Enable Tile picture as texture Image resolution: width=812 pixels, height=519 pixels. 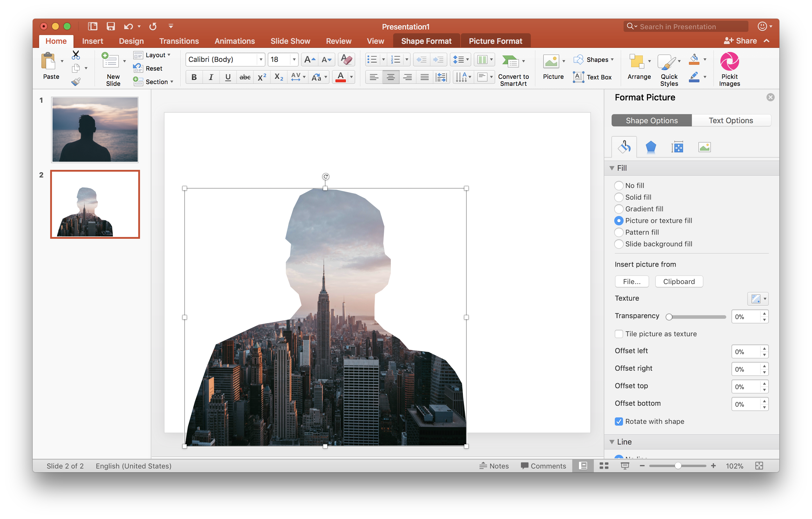point(619,334)
